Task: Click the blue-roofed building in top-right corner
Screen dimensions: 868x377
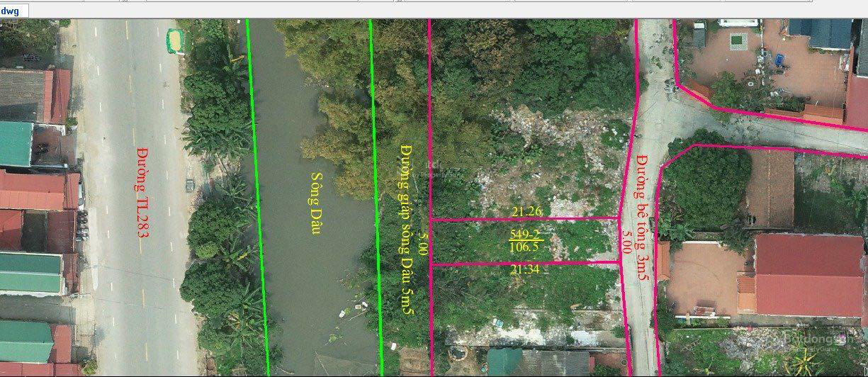Action: point(820,32)
